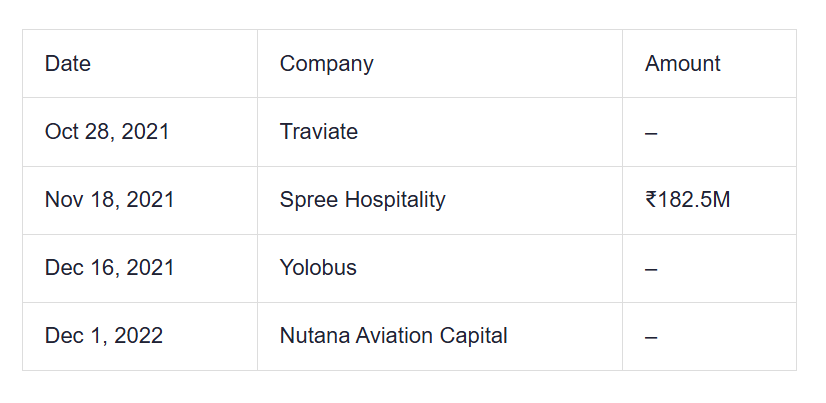Click the amount dash for Nutana Aviation Capital

[651, 337]
